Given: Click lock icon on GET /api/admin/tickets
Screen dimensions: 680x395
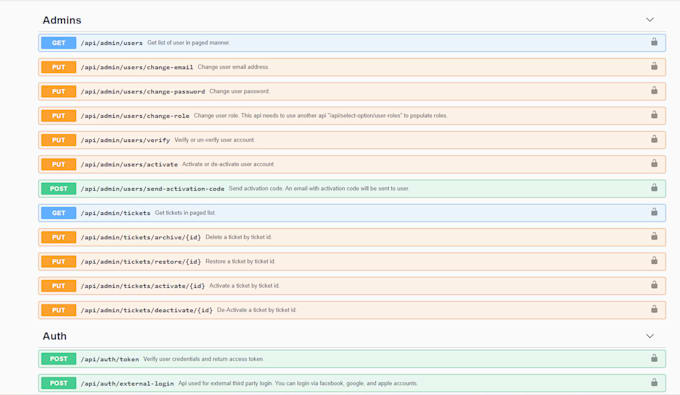Looking at the screenshot, I should [x=654, y=212].
